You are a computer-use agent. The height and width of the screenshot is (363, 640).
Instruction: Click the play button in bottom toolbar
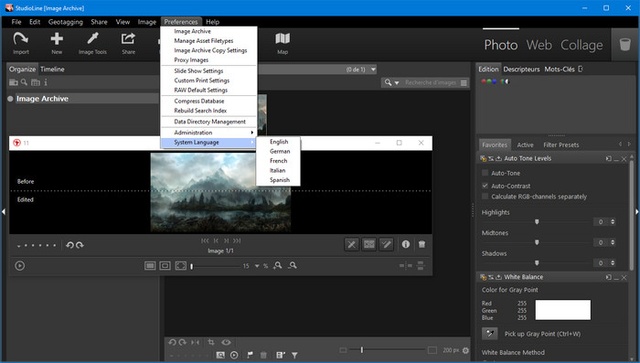click(x=234, y=355)
